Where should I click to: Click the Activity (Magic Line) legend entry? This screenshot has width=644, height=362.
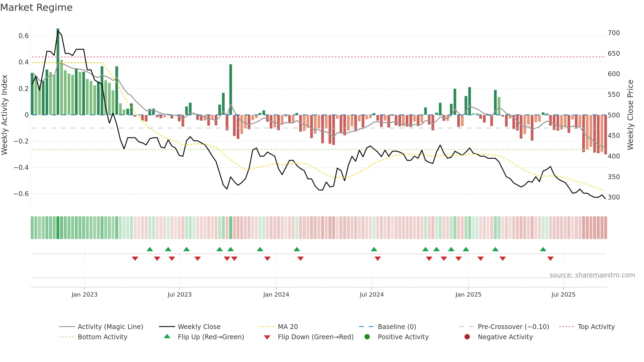click(101, 327)
